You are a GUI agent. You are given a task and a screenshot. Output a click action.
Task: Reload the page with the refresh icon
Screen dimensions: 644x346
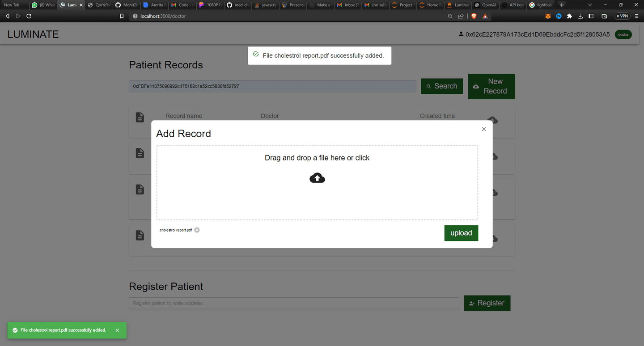click(x=29, y=16)
